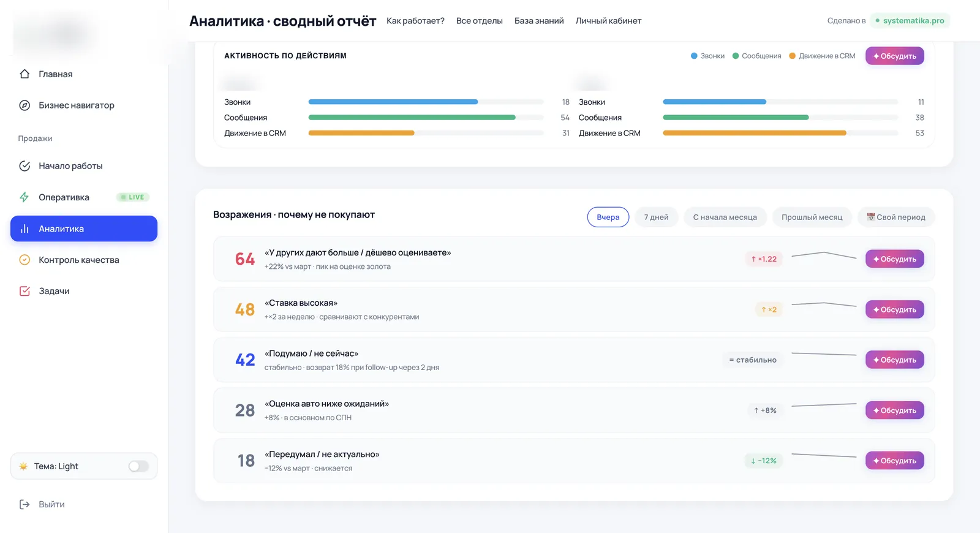Viewport: 980px width, 533px height.
Task: Click the Звонки progress bar with value 18
Action: [x=426, y=102]
